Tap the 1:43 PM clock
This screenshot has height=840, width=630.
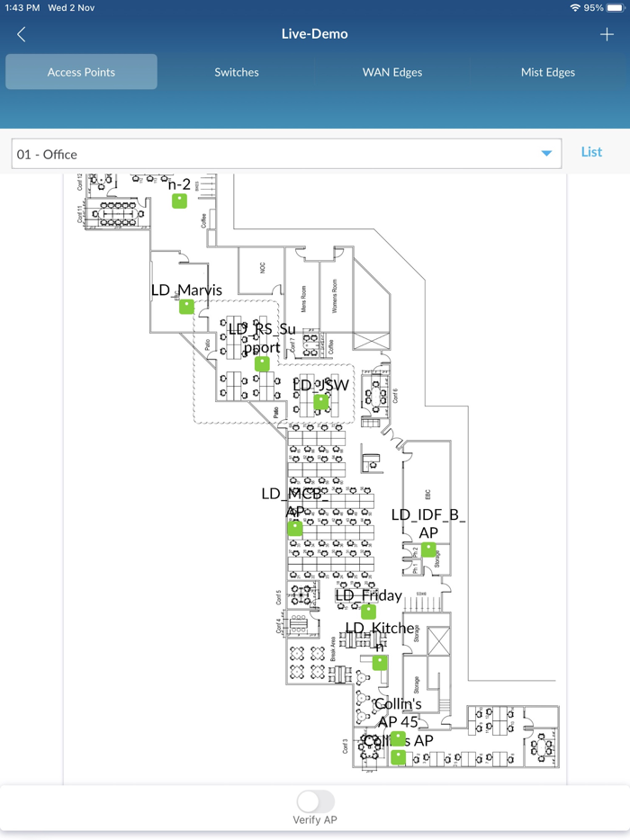22,7
